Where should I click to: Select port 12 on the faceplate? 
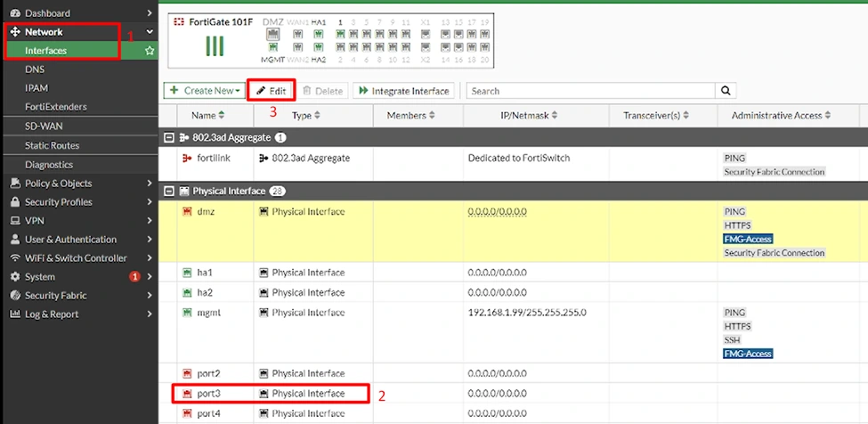pos(406,47)
